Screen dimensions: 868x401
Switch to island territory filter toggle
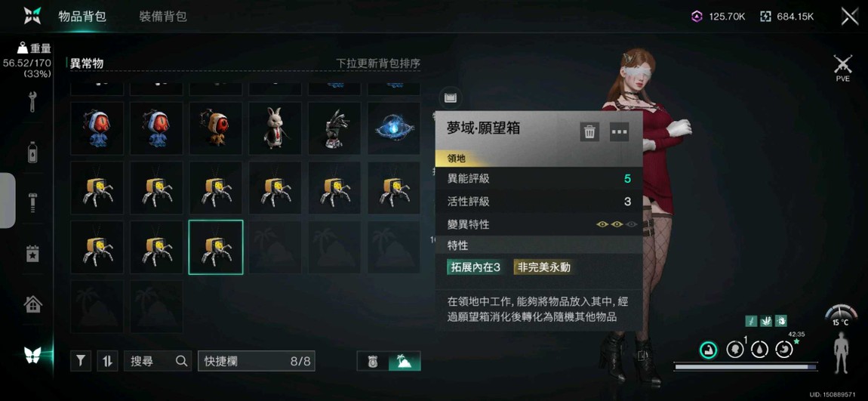pyautogui.click(x=404, y=361)
